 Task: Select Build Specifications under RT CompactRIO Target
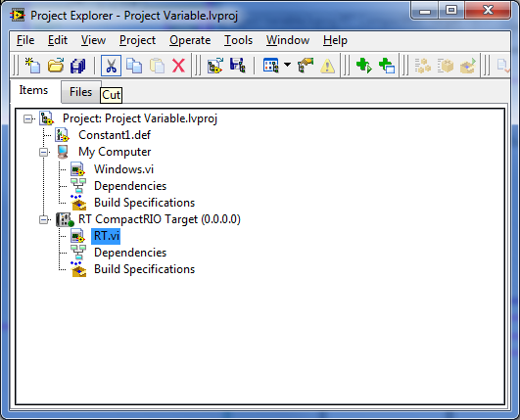(x=145, y=269)
